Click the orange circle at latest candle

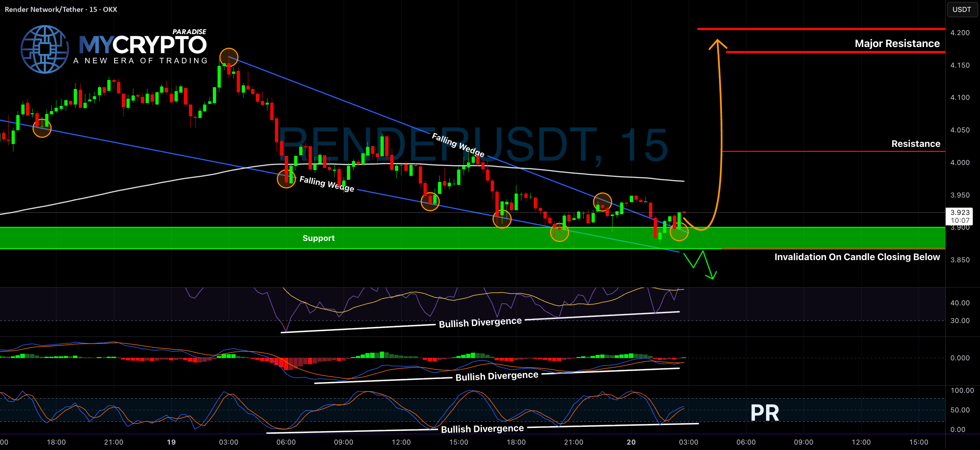(x=679, y=232)
